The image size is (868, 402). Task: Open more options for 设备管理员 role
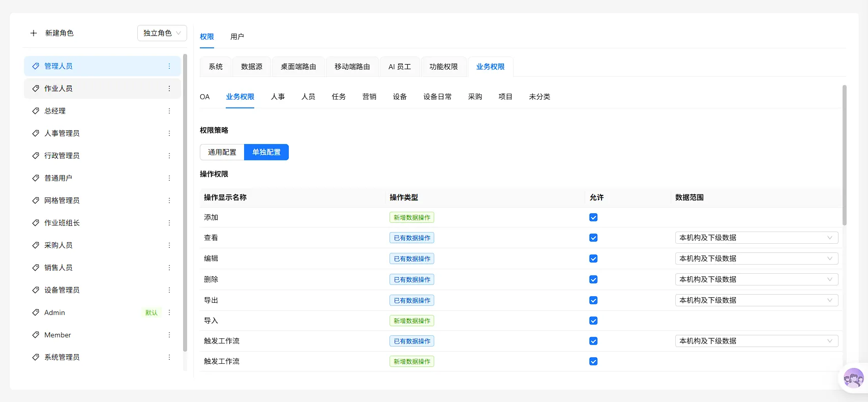pos(169,290)
